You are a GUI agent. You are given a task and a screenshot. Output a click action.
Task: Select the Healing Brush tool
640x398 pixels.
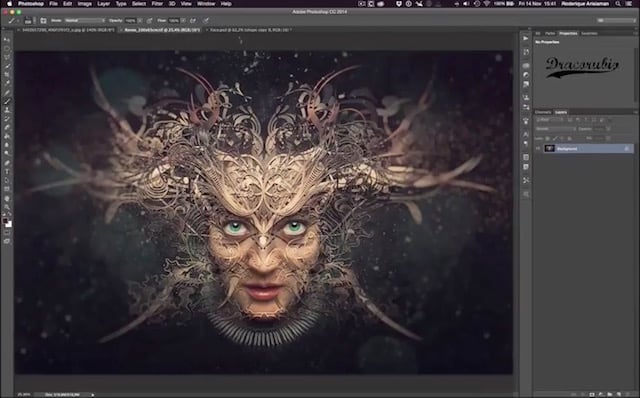point(7,92)
